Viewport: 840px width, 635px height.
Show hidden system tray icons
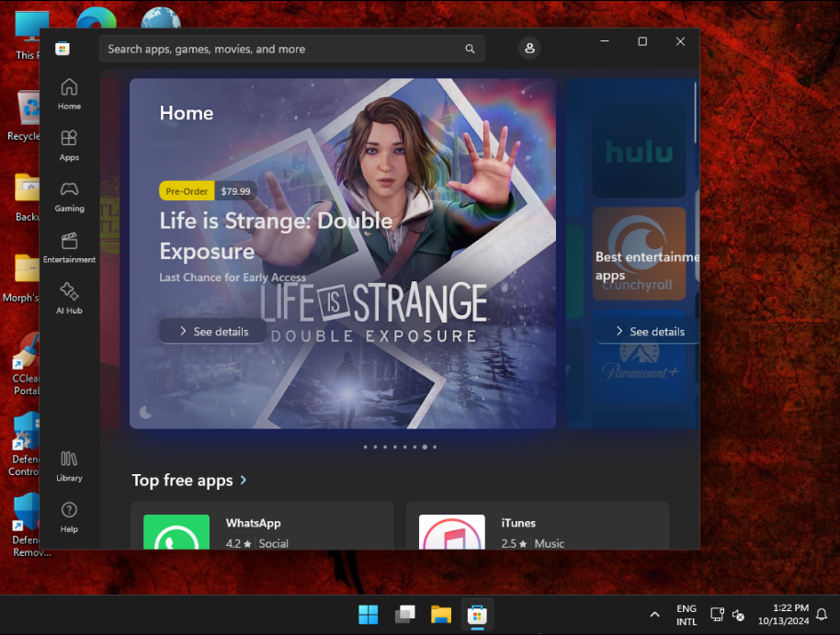654,615
